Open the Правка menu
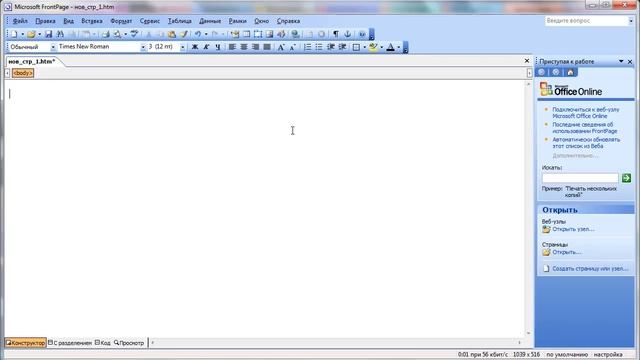 [45, 21]
